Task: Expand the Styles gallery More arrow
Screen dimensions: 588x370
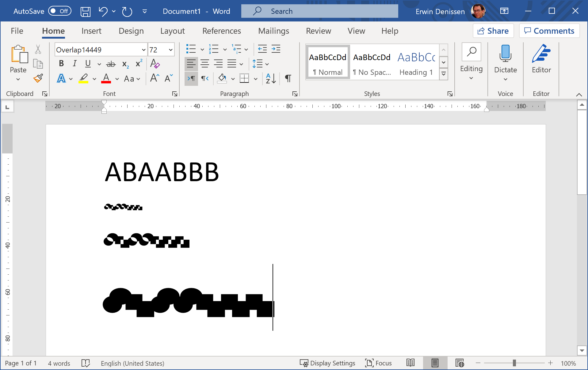Action: [444, 74]
